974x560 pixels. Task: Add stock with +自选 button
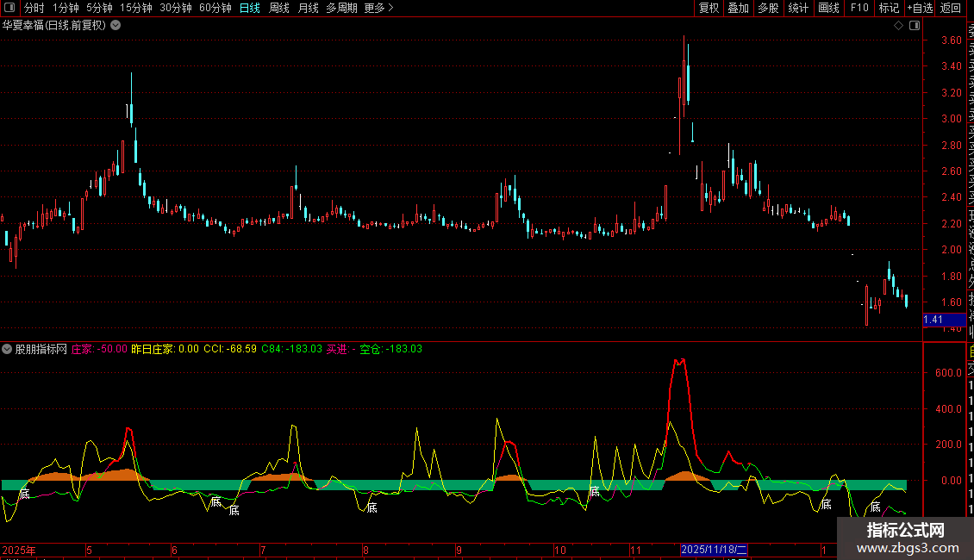click(x=920, y=8)
